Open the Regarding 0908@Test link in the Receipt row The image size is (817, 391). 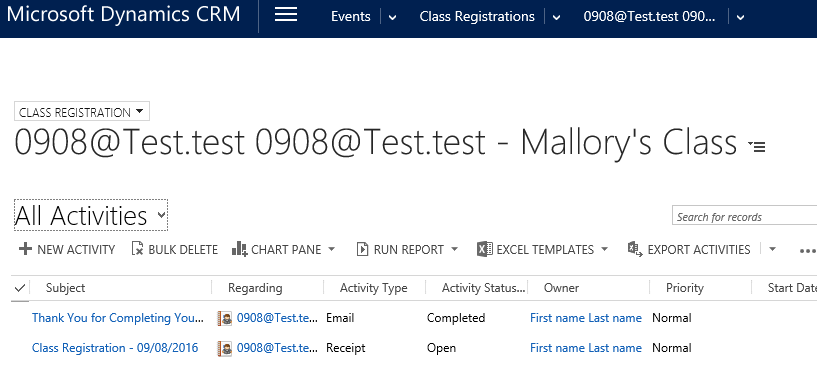click(277, 348)
